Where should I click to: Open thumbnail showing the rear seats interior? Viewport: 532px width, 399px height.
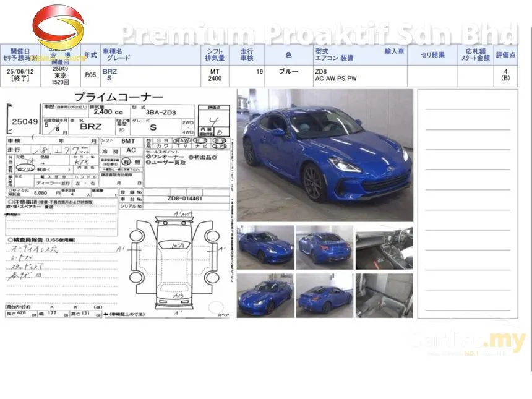point(384,296)
